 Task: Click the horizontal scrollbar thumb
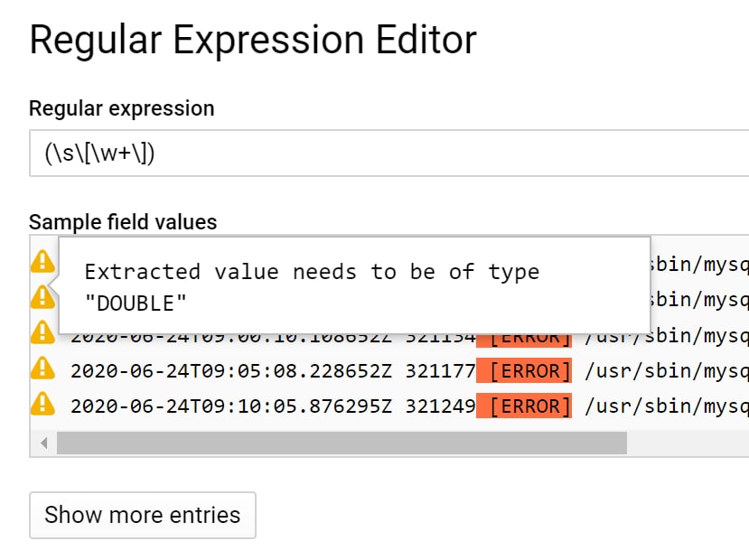(x=342, y=443)
